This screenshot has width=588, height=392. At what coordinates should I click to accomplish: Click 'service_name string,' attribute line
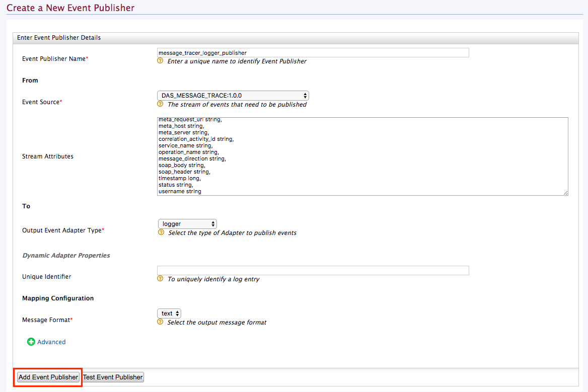point(186,145)
